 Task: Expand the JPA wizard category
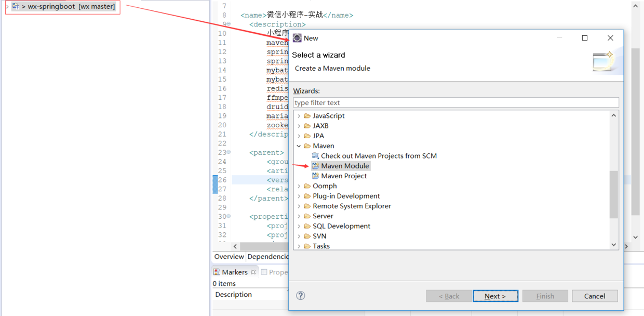click(299, 136)
